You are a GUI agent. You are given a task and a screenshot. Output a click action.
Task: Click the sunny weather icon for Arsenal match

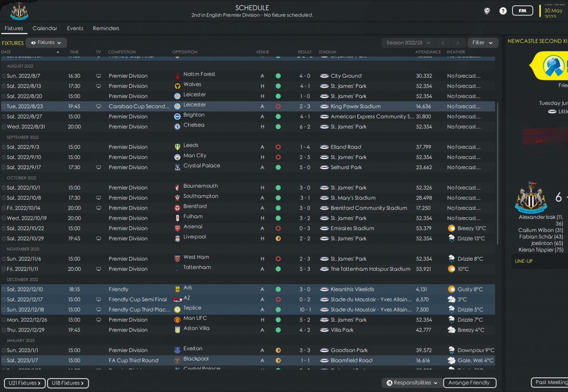point(452,228)
